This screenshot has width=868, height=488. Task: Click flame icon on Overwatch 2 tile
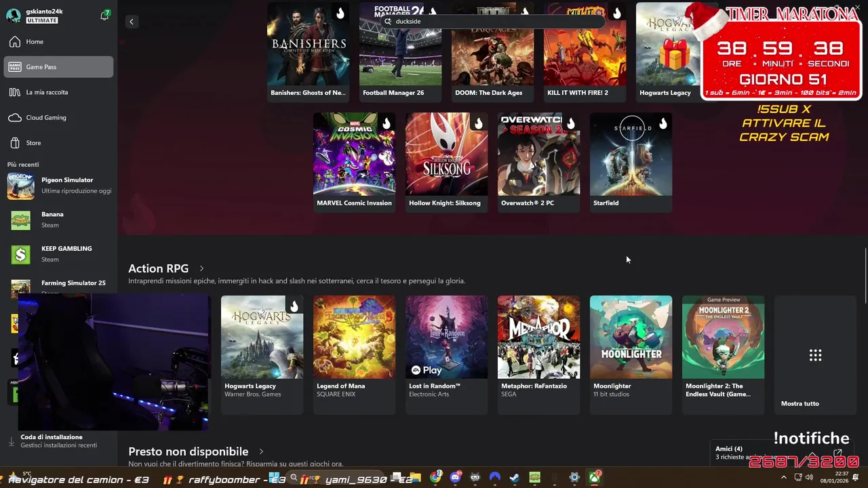[570, 123]
